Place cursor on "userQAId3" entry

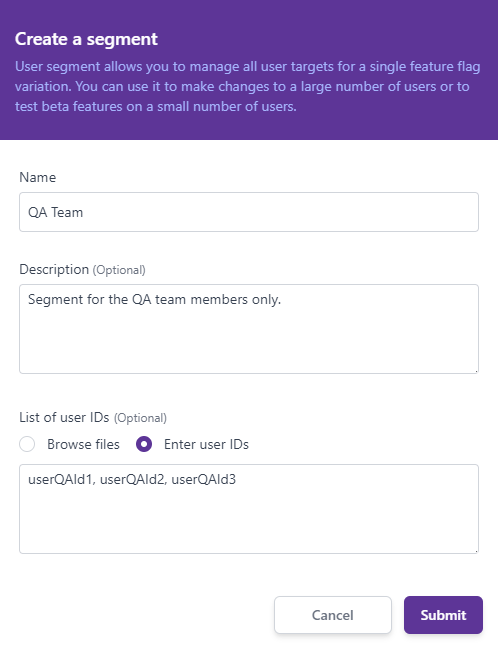(x=204, y=479)
